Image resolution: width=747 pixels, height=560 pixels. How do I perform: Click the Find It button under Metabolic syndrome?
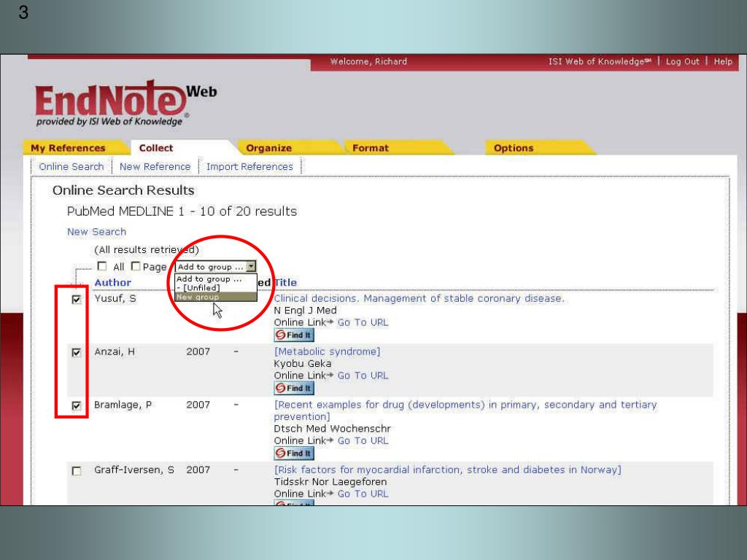(294, 389)
